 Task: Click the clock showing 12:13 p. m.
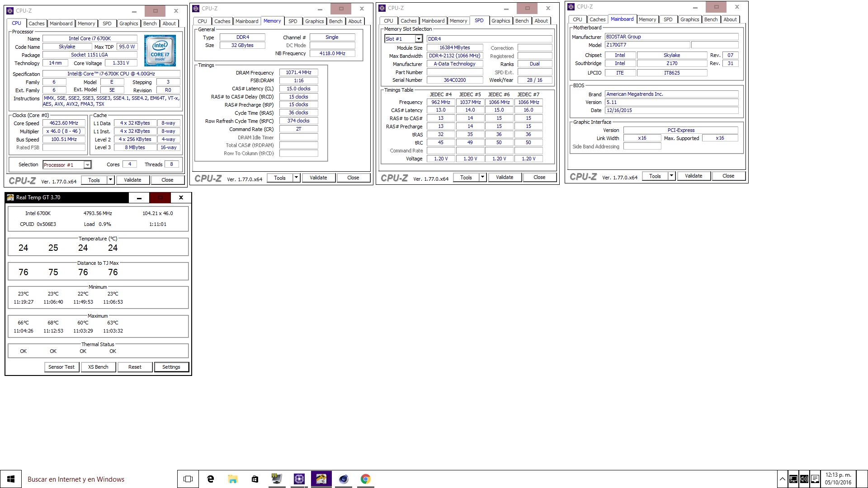(838, 479)
